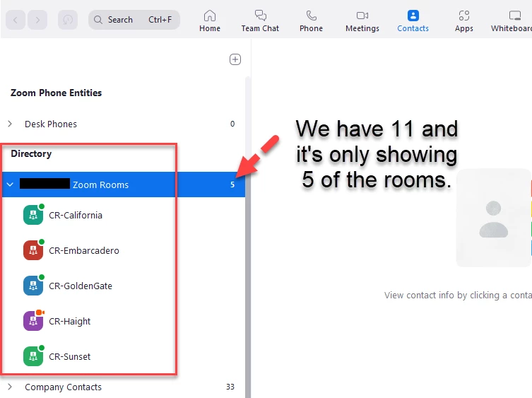Switch to Team Chat tab

point(260,21)
